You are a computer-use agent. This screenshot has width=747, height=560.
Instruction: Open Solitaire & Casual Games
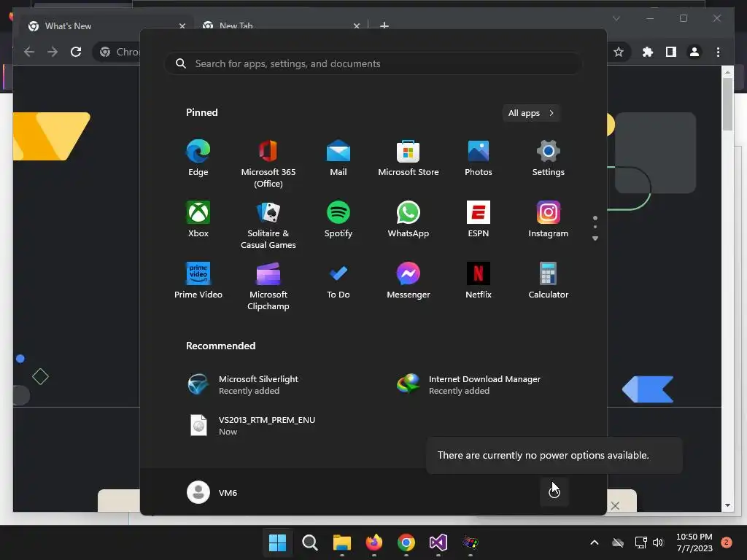click(x=268, y=225)
